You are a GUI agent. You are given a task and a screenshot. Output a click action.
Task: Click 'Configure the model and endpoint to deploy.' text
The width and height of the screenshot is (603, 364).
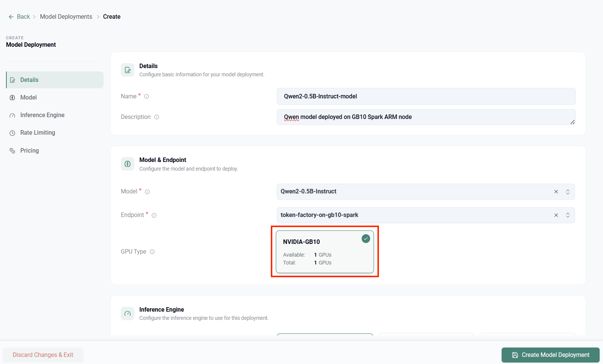point(189,169)
